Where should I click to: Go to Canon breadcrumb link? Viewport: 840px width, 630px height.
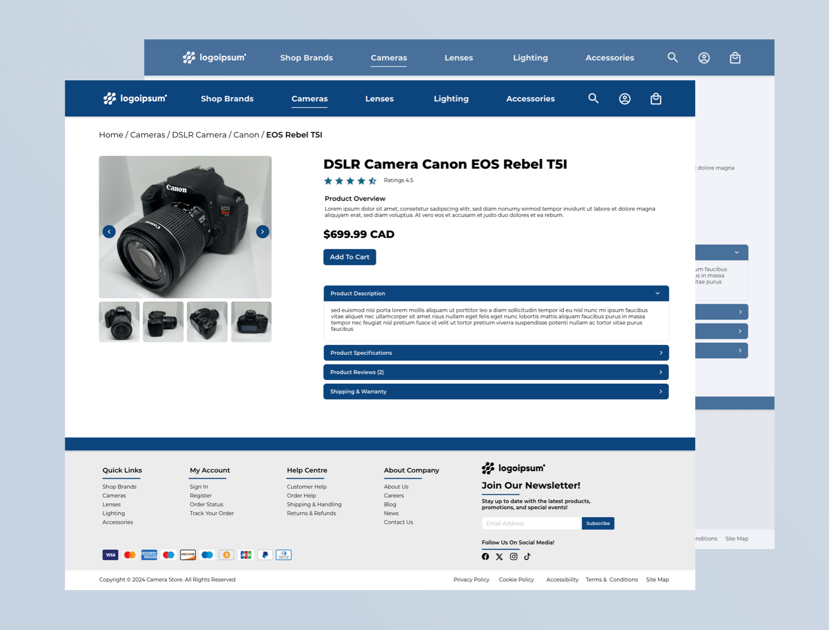[x=246, y=135]
